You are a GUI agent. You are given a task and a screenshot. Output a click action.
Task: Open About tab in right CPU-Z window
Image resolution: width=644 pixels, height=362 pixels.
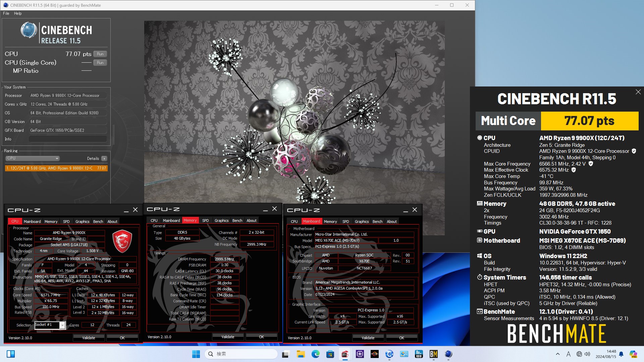tap(392, 222)
